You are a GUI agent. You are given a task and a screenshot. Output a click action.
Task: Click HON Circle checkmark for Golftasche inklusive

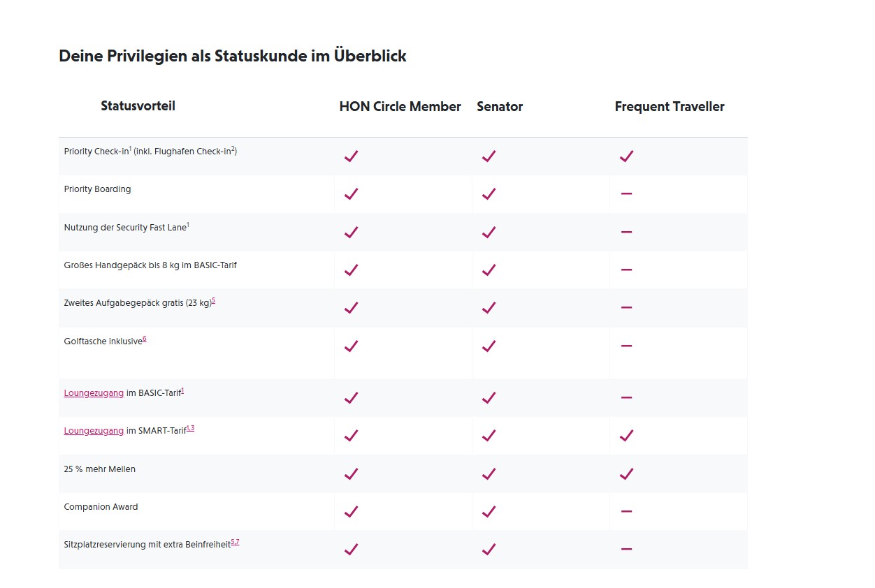tap(351, 346)
